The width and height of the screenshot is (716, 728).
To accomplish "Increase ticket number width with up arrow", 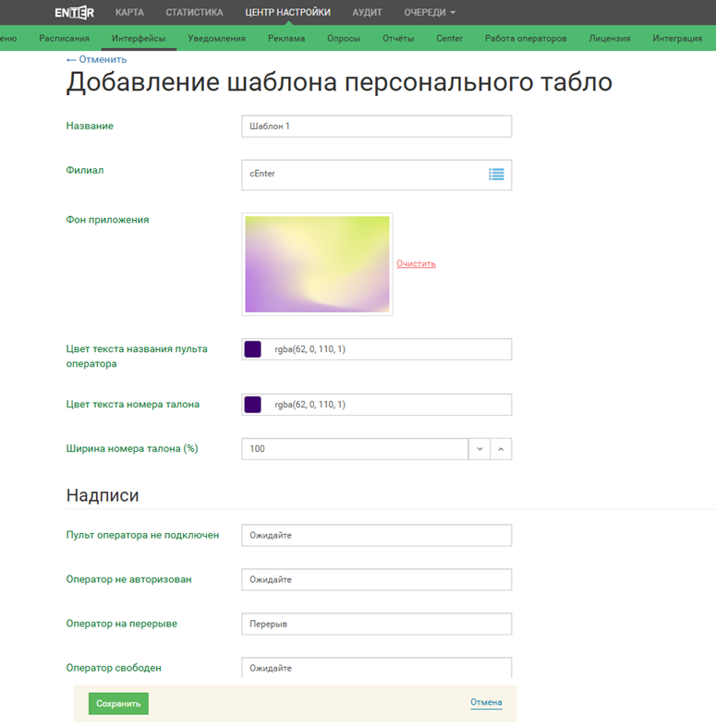I will pos(501,449).
